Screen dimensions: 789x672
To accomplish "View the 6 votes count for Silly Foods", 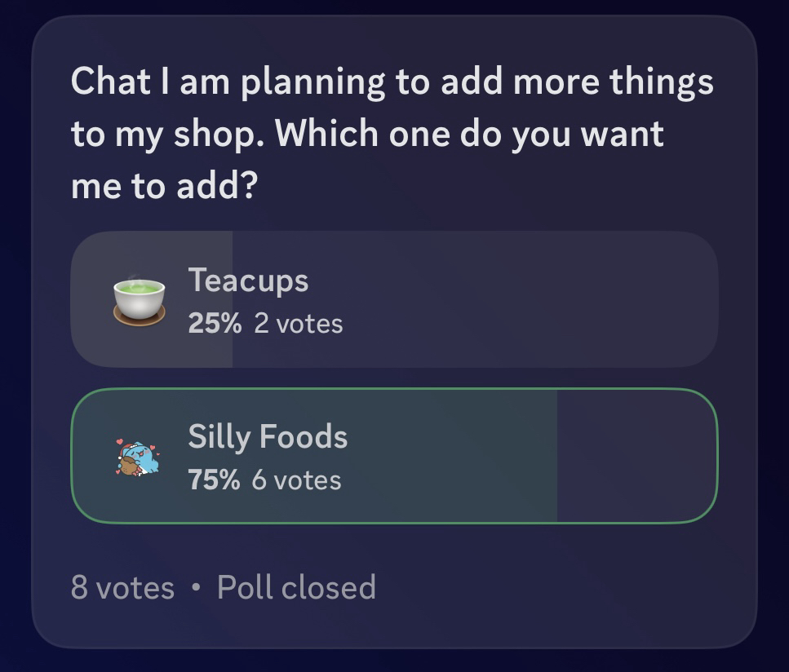I will (296, 480).
